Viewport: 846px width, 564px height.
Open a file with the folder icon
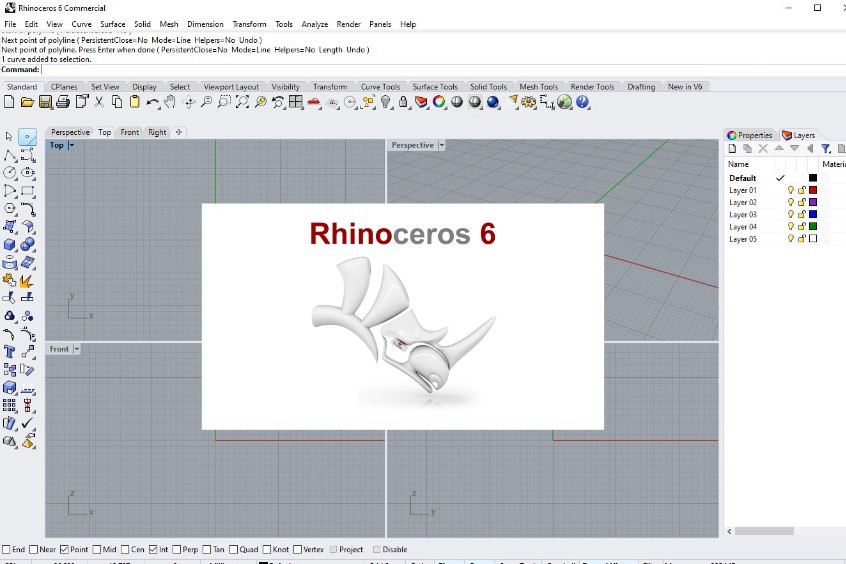27,102
